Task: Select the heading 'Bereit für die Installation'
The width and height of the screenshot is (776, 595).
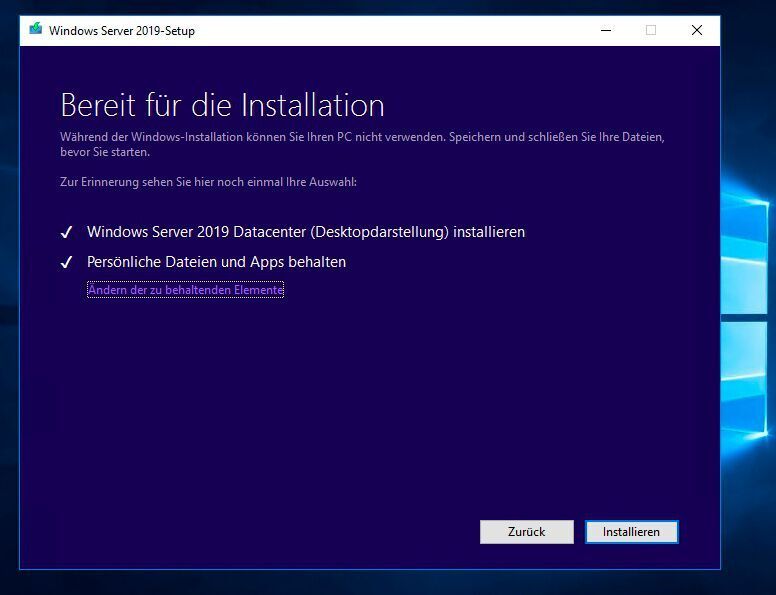Action: click(222, 105)
